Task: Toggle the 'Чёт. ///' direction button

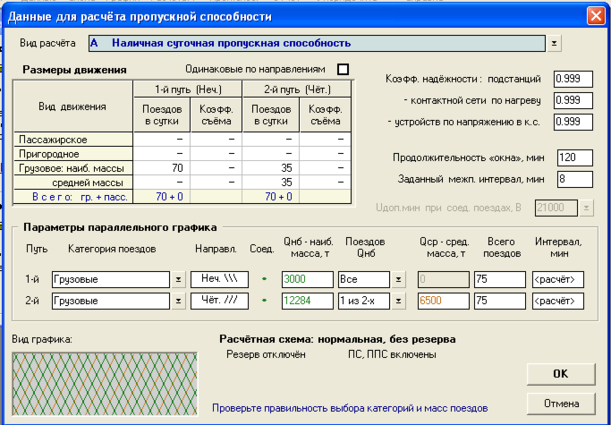Action: (219, 300)
